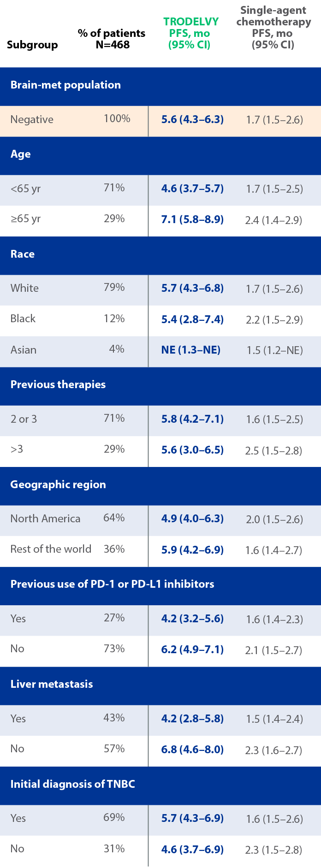The height and width of the screenshot is (868, 321).
Task: Click the 6.8 (4.6–8.0) PFS value
Action: [192, 750]
